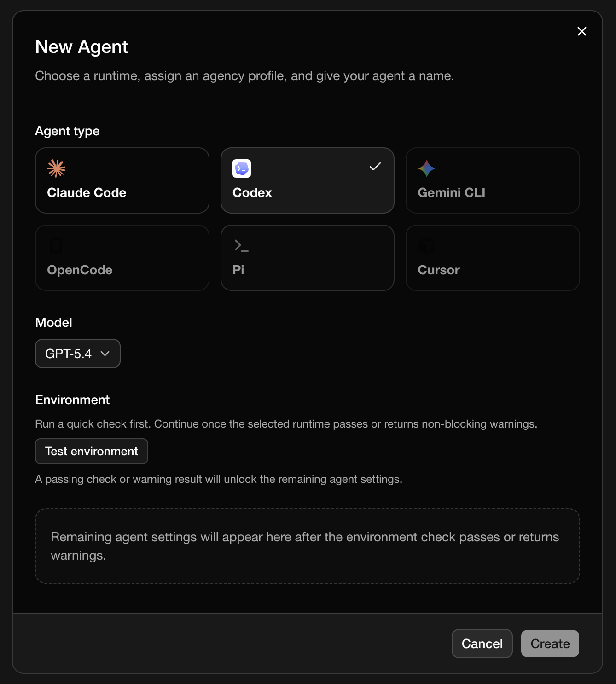Click the Pi terminal prompt icon
The height and width of the screenshot is (684, 616).
241,246
